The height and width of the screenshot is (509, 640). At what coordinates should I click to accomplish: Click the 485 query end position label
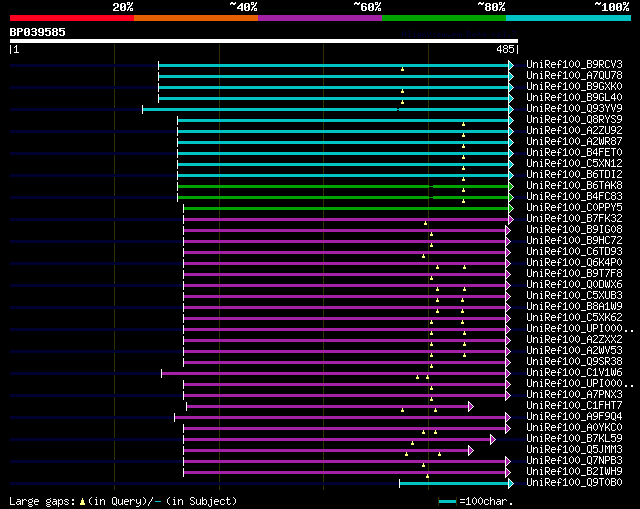505,49
